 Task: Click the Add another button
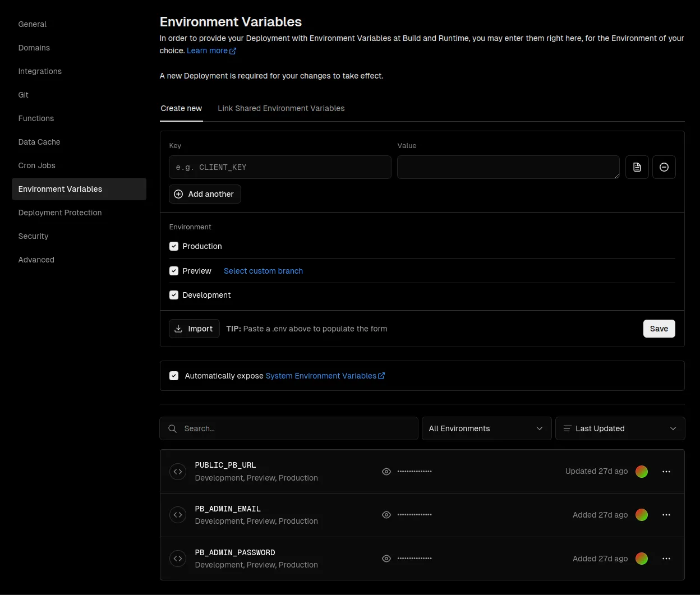tap(205, 194)
